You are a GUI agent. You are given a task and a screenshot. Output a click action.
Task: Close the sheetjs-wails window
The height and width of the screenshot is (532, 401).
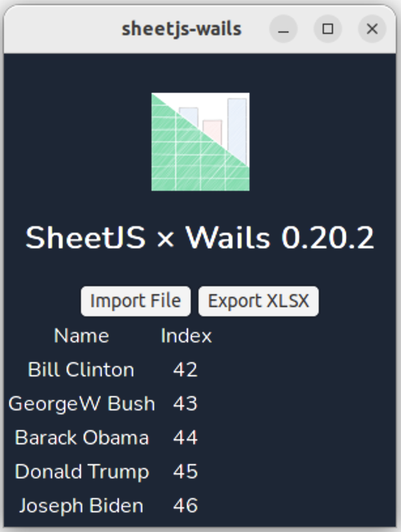(372, 29)
